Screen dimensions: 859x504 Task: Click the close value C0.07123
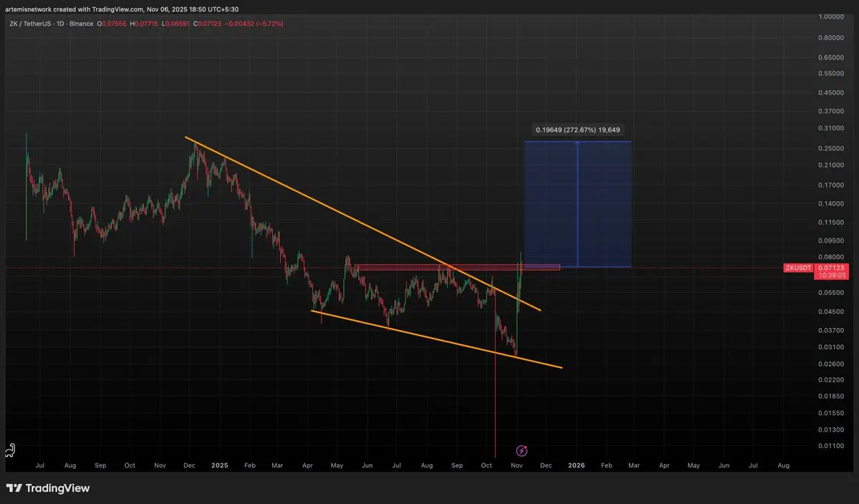207,24
